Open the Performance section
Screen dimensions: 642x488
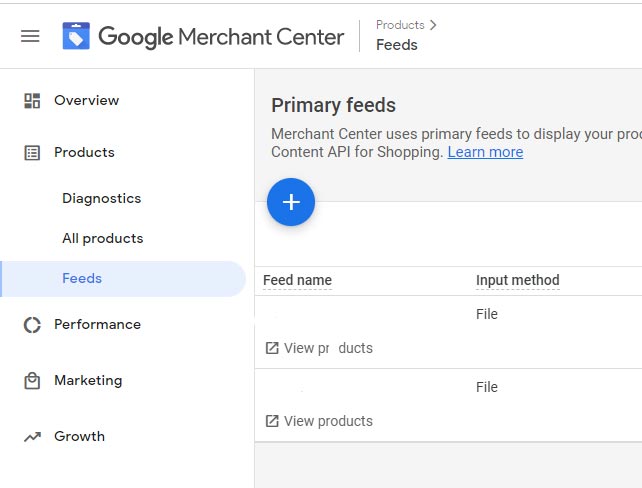(x=97, y=324)
